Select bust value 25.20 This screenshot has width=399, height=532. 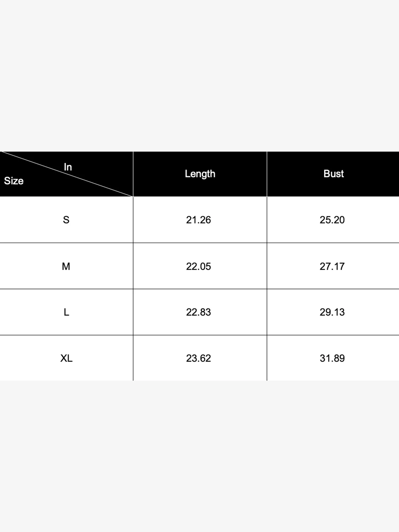pos(332,220)
